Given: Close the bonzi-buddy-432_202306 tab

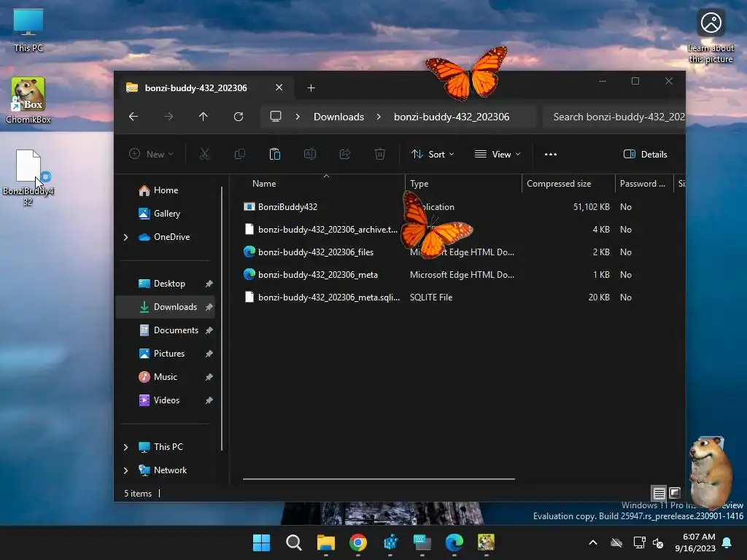Looking at the screenshot, I should tap(279, 87).
